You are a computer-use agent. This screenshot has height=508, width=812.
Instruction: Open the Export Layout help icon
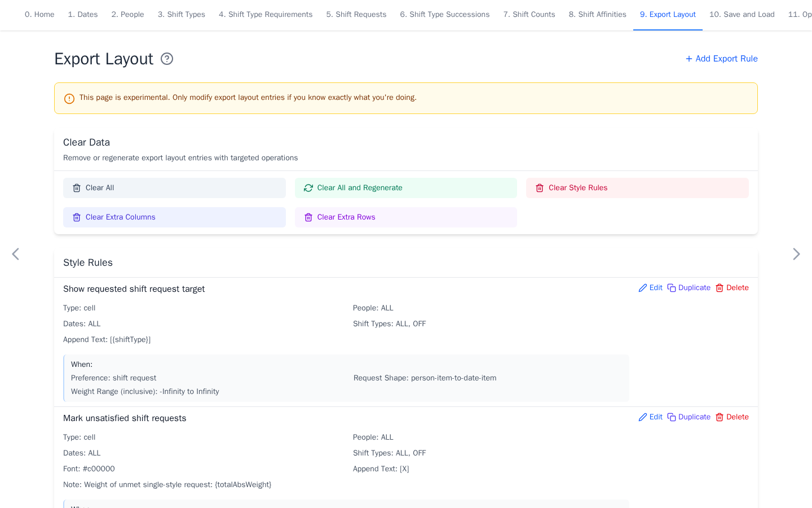[167, 59]
